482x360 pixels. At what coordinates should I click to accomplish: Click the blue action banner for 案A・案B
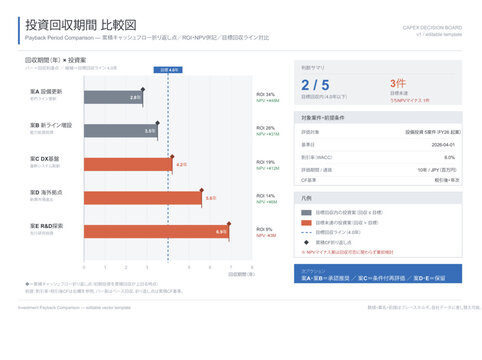pos(378,274)
